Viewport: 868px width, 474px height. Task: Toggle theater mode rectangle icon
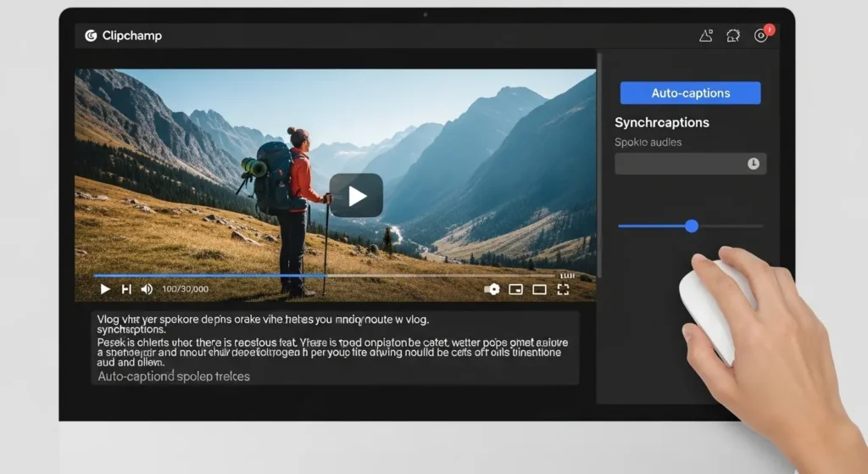(x=539, y=289)
